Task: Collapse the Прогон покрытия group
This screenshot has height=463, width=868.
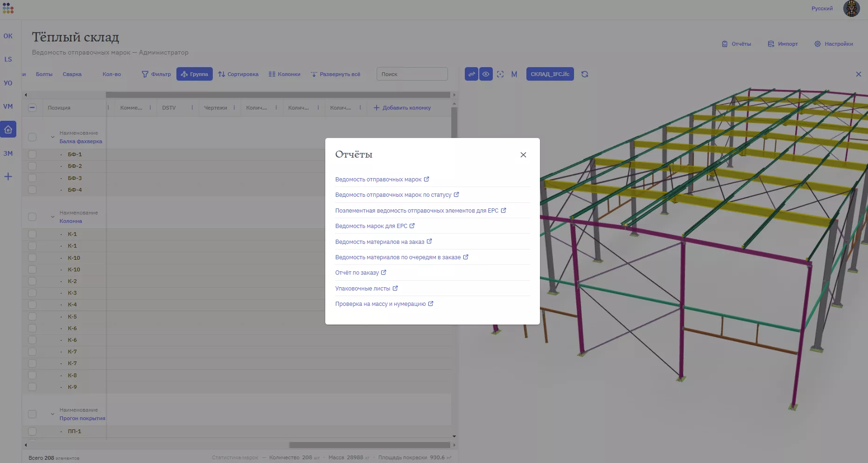Action: [53, 414]
